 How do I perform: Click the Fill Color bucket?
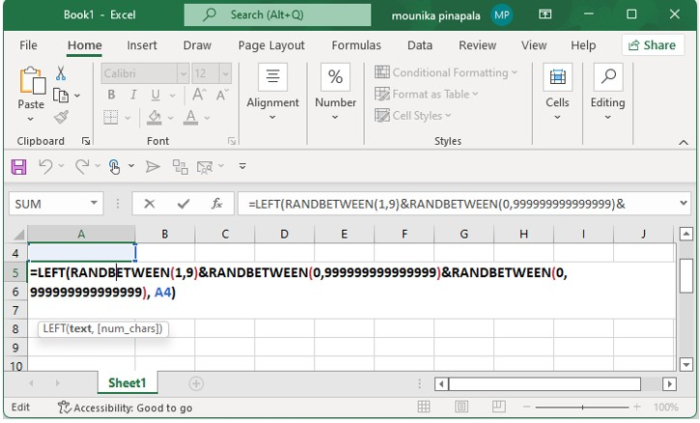pyautogui.click(x=154, y=117)
